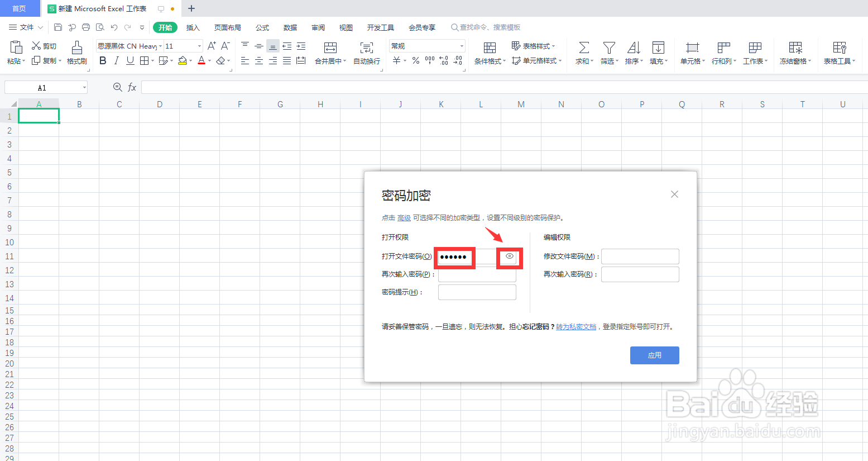Screen dimensions: 868x461
Task: Toggle bold formatting
Action: [103, 60]
